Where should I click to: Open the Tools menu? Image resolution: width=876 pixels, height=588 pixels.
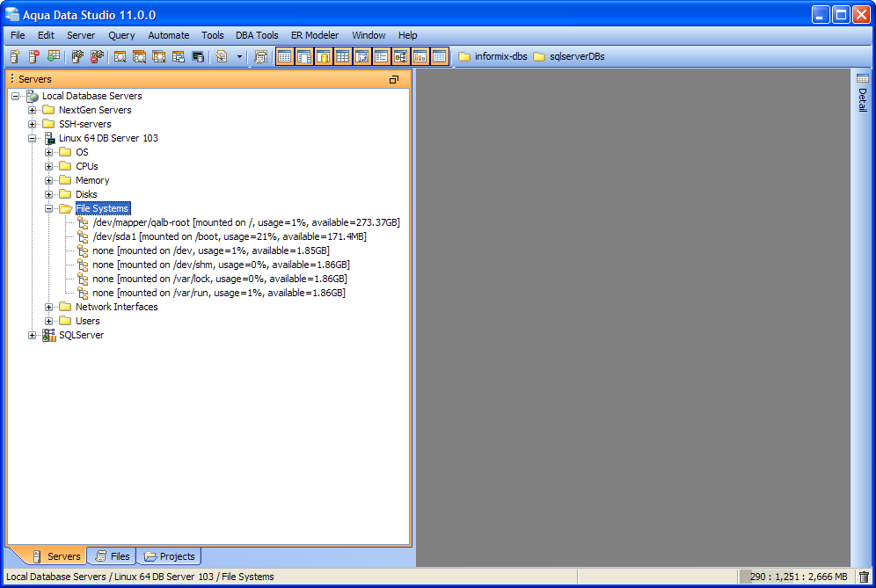[x=212, y=35]
